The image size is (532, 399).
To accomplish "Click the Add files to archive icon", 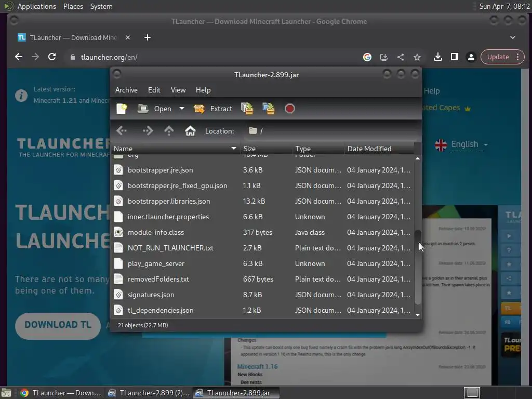I will tap(247, 109).
